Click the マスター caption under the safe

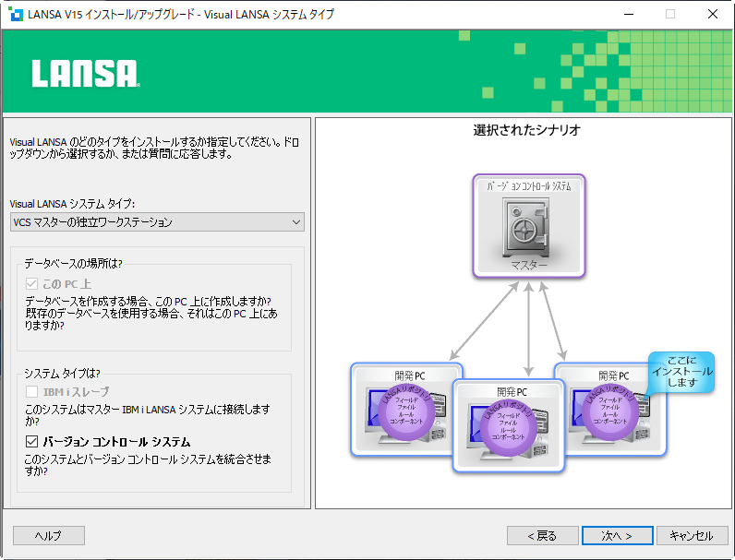pyautogui.click(x=529, y=265)
